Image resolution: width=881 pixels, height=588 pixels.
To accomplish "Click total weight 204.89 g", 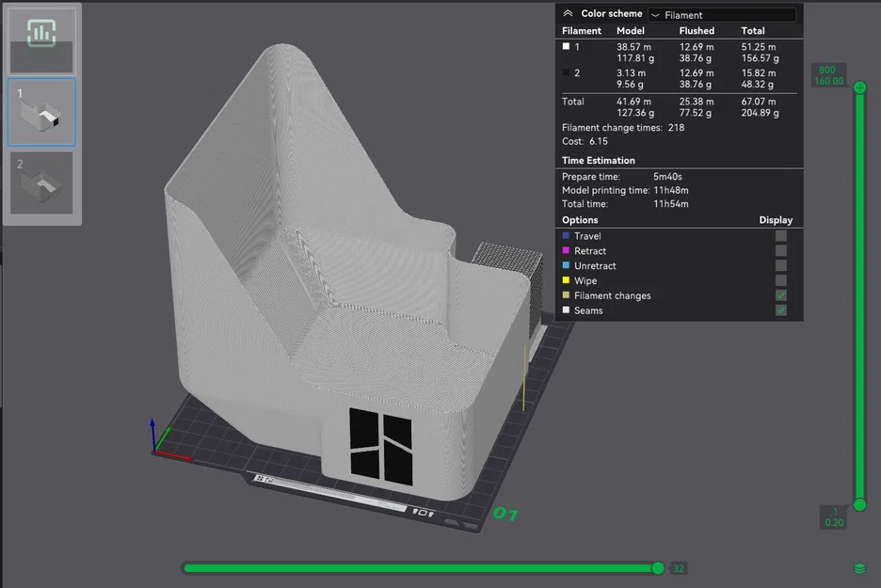I will point(761,113).
